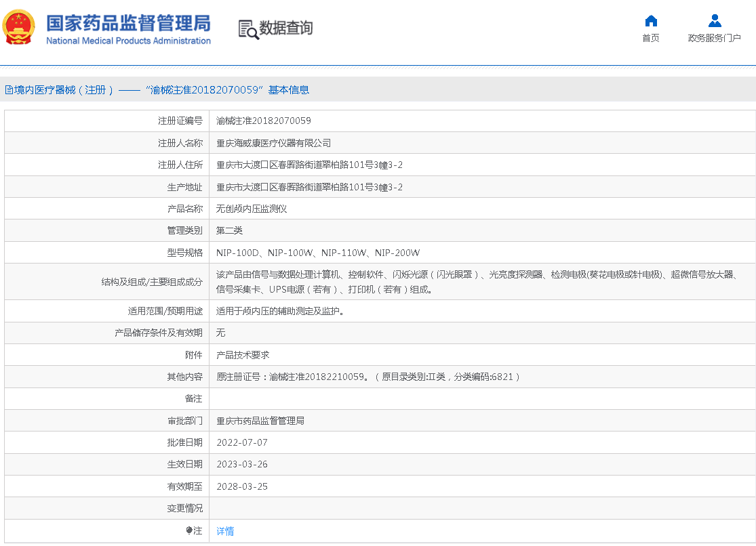
Task: Click the 生产地址 address value
Action: click(310, 187)
